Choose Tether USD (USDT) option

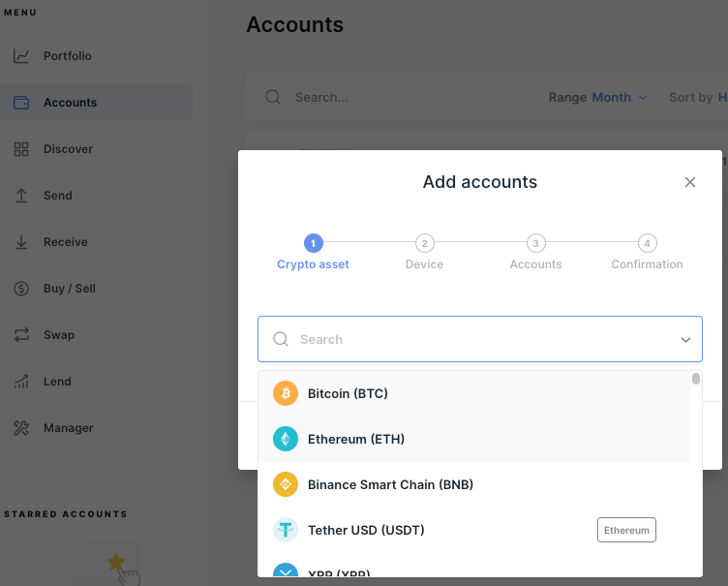(474, 530)
